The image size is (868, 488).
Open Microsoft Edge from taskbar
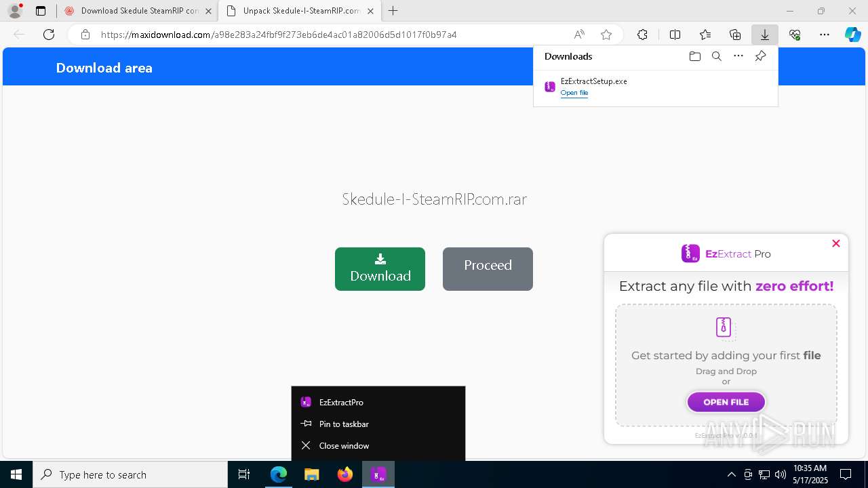tap(279, 474)
